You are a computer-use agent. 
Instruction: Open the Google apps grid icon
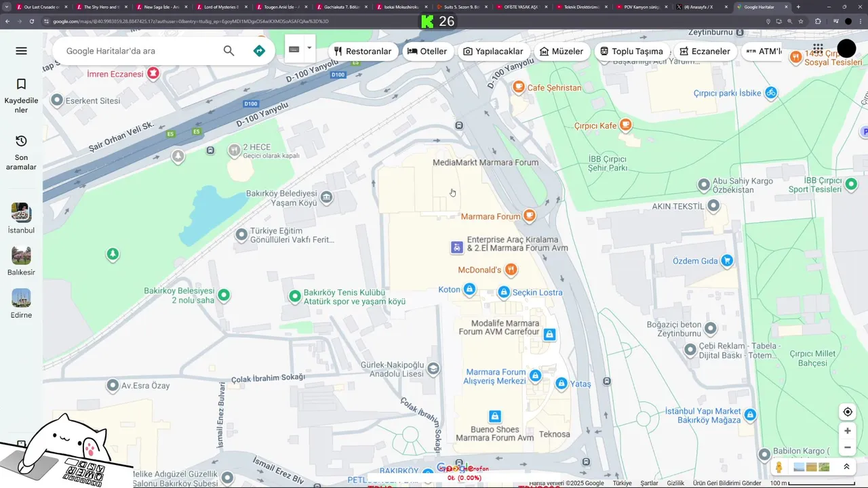pyautogui.click(x=818, y=49)
